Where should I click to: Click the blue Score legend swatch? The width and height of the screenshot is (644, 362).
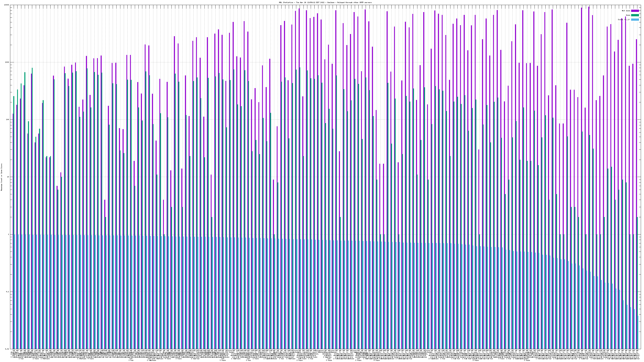(635, 20)
